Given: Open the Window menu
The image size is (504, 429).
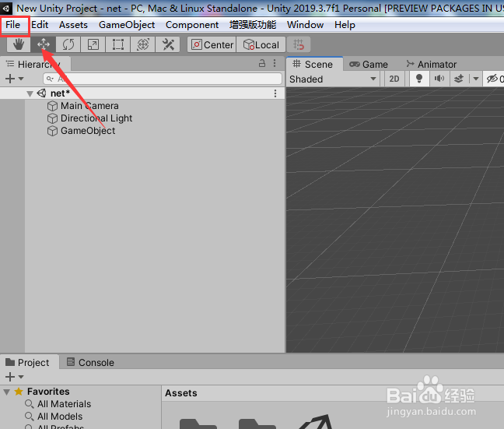Looking at the screenshot, I should click(305, 25).
